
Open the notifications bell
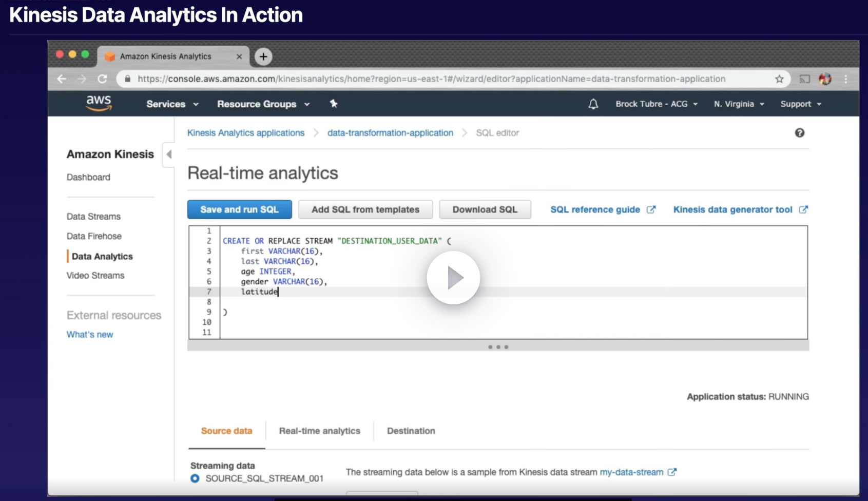(x=593, y=104)
